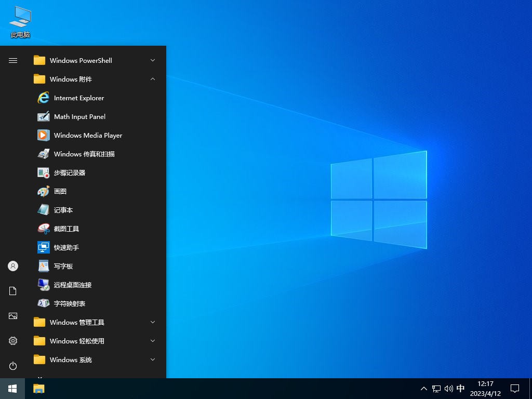Launch 字符映射表 character map
This screenshot has height=399, width=532.
click(69, 303)
